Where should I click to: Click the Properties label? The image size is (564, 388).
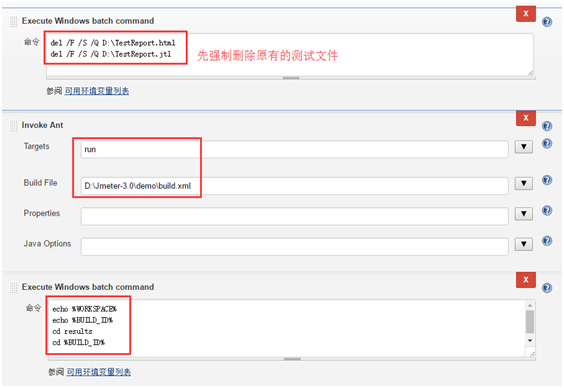pyautogui.click(x=42, y=213)
